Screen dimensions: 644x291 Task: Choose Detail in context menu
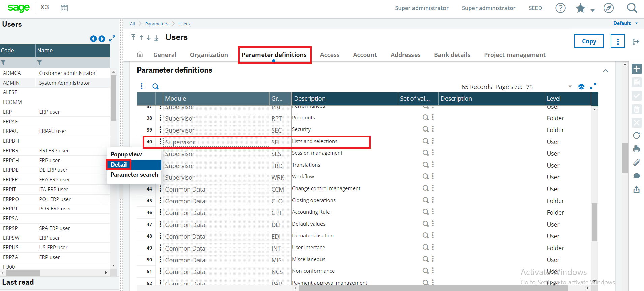click(x=134, y=165)
